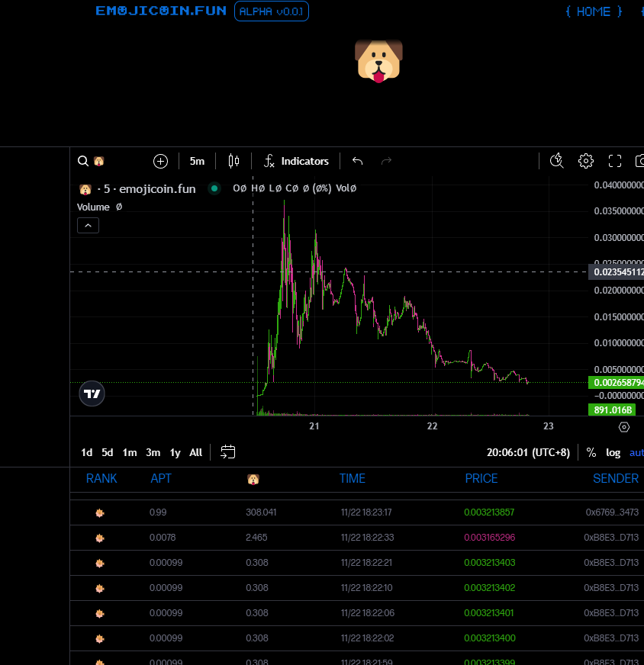Viewport: 644px width, 665px height.
Task: Click red price 0.003165296
Action: click(490, 538)
